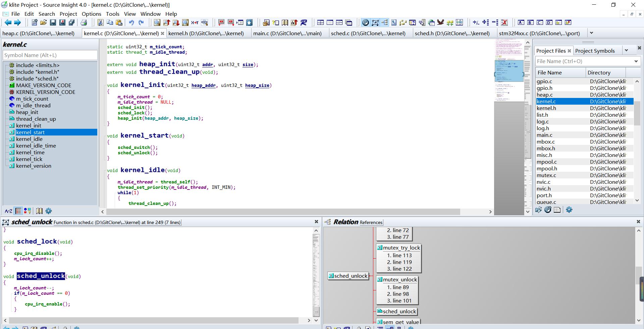The width and height of the screenshot is (644, 329).
Task: Select mutex.c in the project file list
Action: pos(546,175)
